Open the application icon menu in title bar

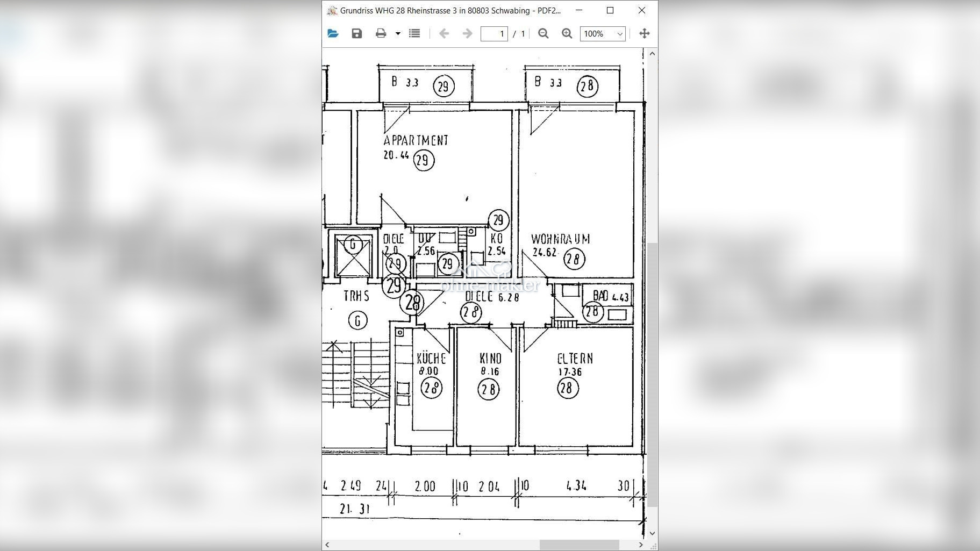tap(332, 10)
